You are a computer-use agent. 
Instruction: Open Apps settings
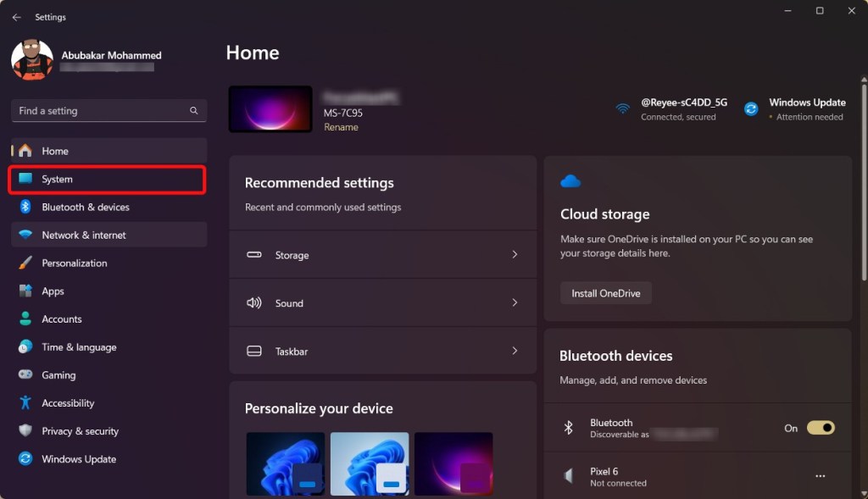click(x=109, y=291)
